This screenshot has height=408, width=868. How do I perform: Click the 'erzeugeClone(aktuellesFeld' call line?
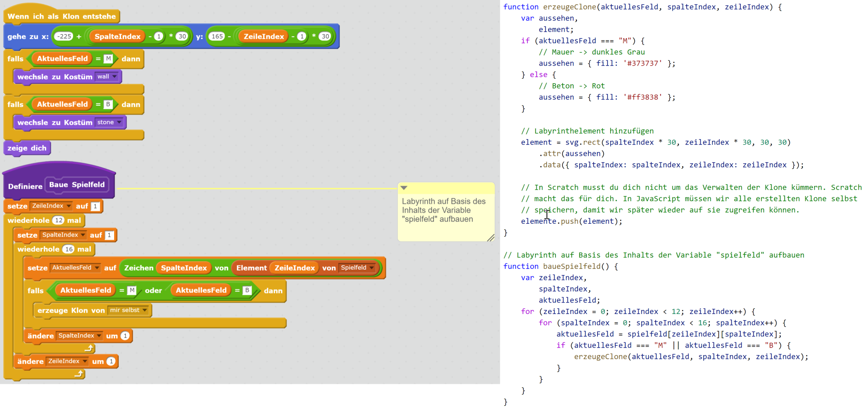coord(691,357)
